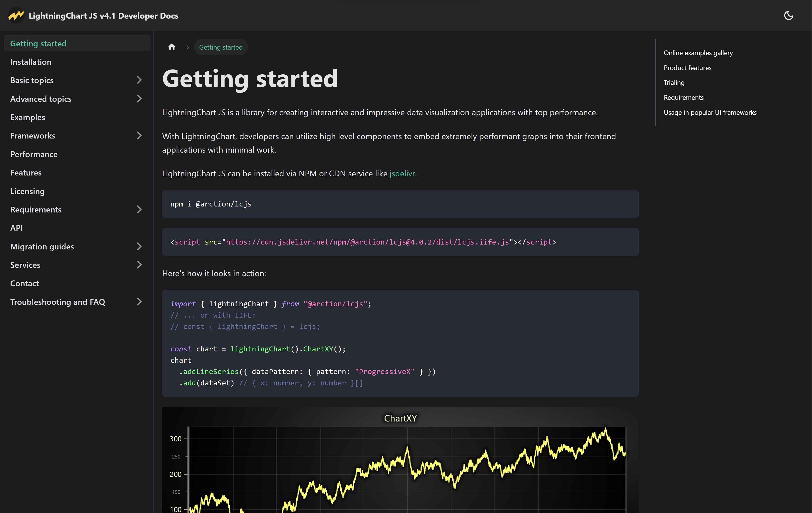This screenshot has width=812, height=513.
Task: Click Online examples gallery right-panel link
Action: click(698, 53)
